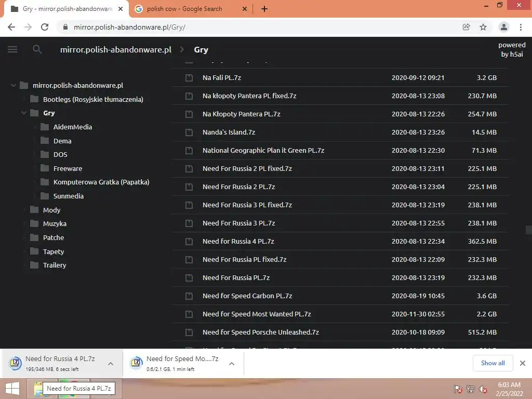Open the Patche folder in tree
Screen dimensions: 532x399
(x=54, y=237)
